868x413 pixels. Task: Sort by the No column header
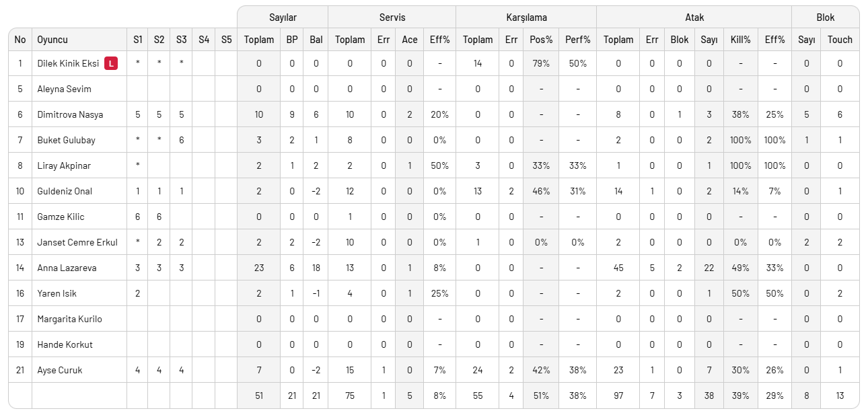[x=20, y=40]
